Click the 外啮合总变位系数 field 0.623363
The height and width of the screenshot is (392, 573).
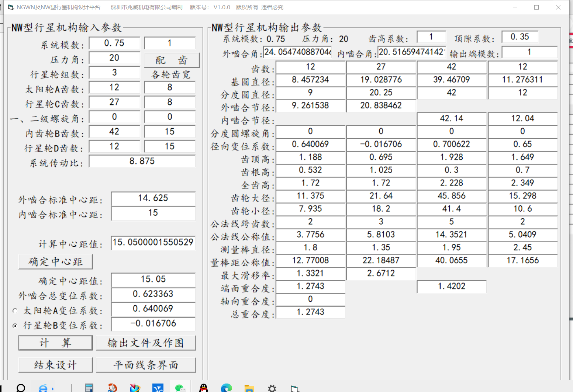pyautogui.click(x=153, y=295)
